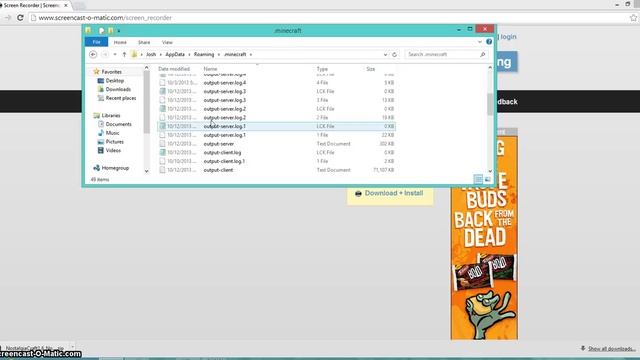
Task: Open the Quick Access Toolbar customize dropdown
Action: [119, 31]
